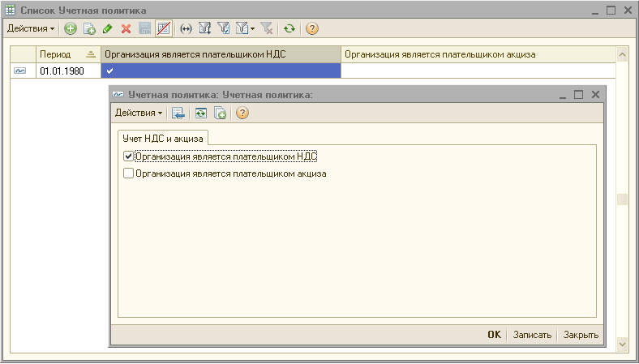
Task: Refresh the list with the green arrows icon
Action: coord(289,29)
